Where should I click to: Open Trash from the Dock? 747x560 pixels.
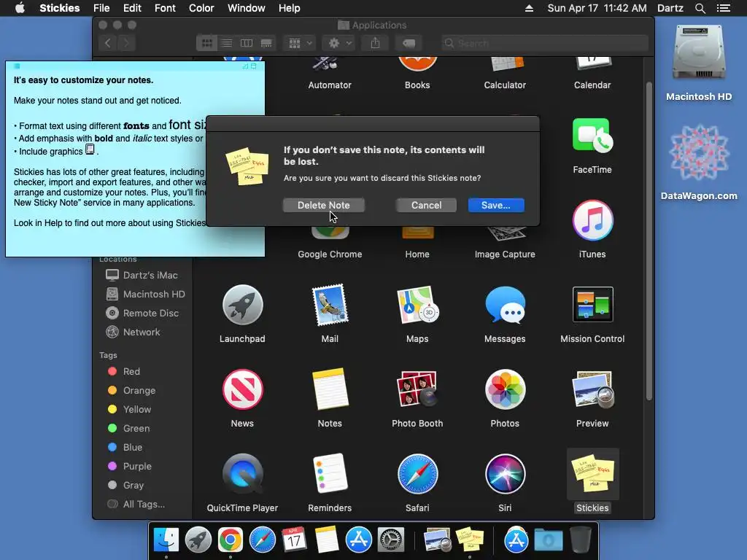pyautogui.click(x=580, y=540)
